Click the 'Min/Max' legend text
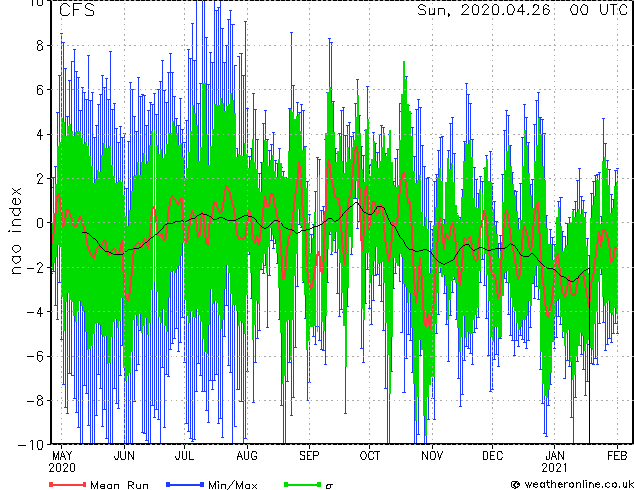 tap(233, 485)
